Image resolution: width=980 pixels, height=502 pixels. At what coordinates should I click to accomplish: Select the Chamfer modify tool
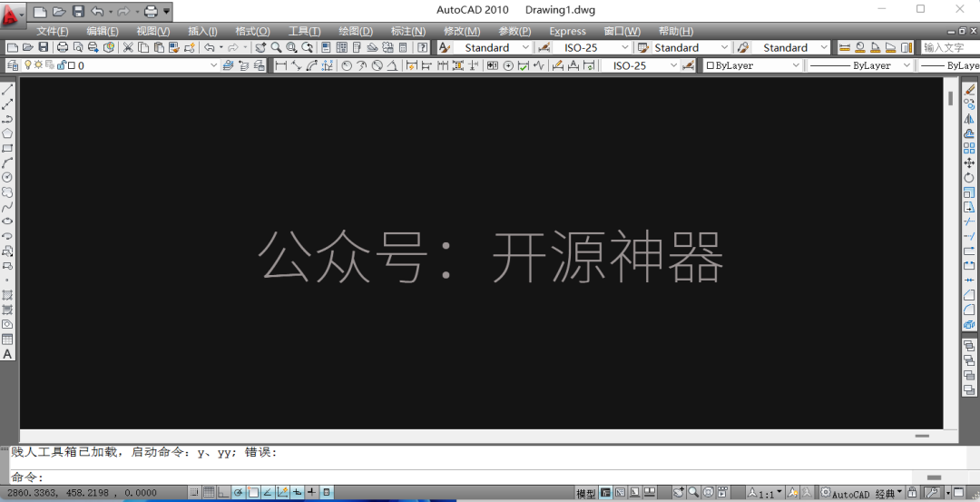pos(969,295)
